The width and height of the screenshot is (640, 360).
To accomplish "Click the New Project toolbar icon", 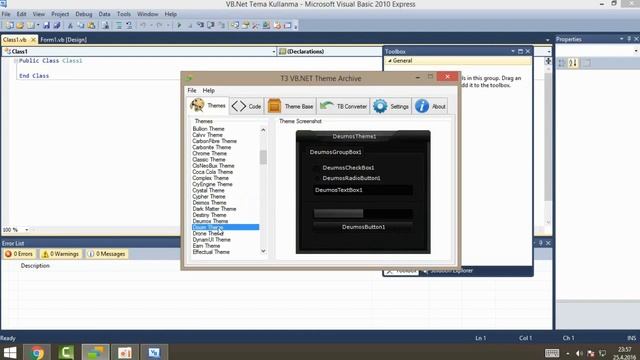I will (x=9, y=25).
